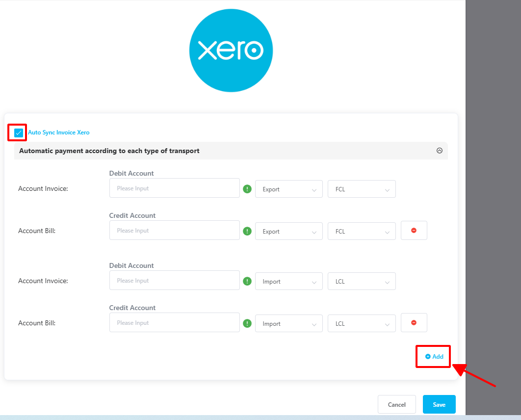Click info icon beside Export bill Credit Account
The height and width of the screenshot is (420, 521).
pos(247,231)
